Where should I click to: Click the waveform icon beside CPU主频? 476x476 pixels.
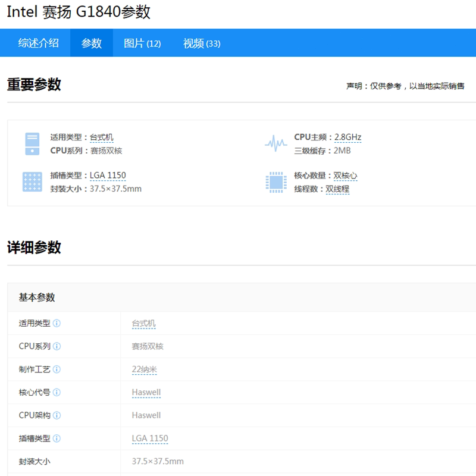[x=275, y=143]
